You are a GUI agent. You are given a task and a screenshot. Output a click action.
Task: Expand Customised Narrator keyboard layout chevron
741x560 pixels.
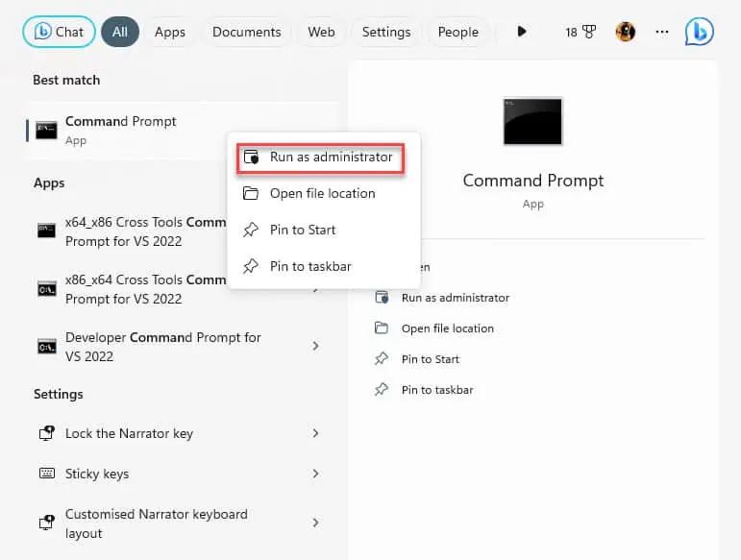click(315, 523)
